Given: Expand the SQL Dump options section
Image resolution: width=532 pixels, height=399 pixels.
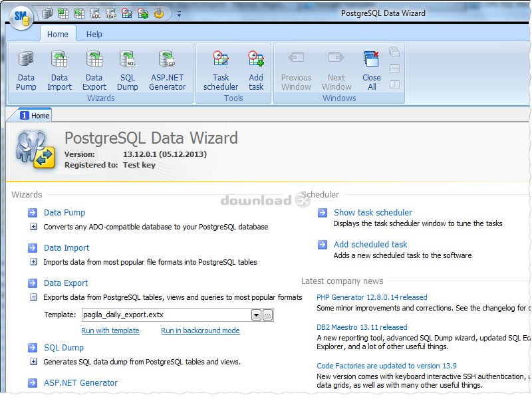Looking at the screenshot, I should pyautogui.click(x=33, y=362).
